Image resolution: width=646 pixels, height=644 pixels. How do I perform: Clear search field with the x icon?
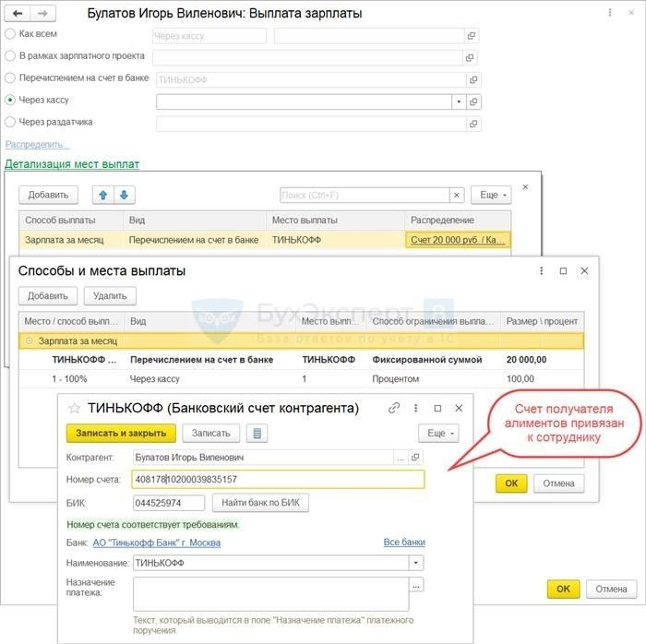tap(457, 195)
